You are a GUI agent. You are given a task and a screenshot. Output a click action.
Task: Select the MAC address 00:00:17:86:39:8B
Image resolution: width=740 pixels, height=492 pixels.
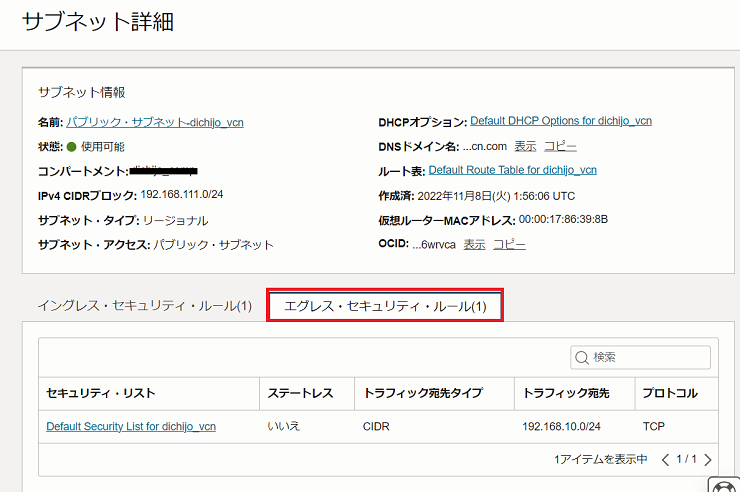(x=563, y=219)
